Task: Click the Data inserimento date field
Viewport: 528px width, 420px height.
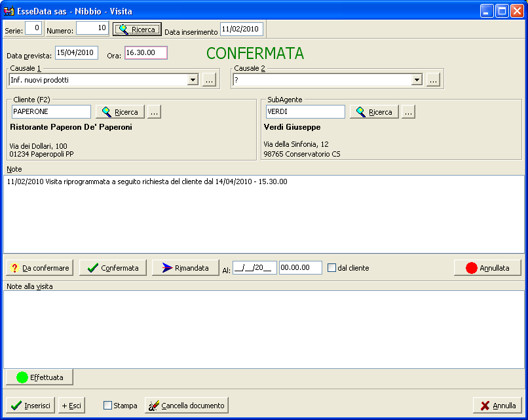Action: click(x=242, y=29)
